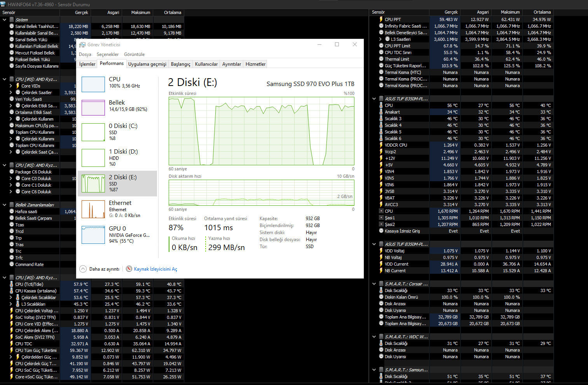Click the thermometer icon next to CPU (Tctl/Tdie)
This screenshot has height=385, width=588.
(12, 284)
